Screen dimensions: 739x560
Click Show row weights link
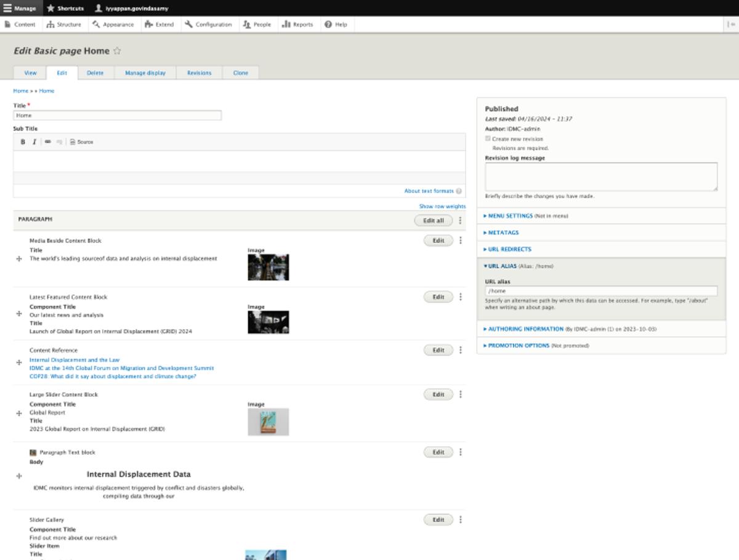[442, 207]
